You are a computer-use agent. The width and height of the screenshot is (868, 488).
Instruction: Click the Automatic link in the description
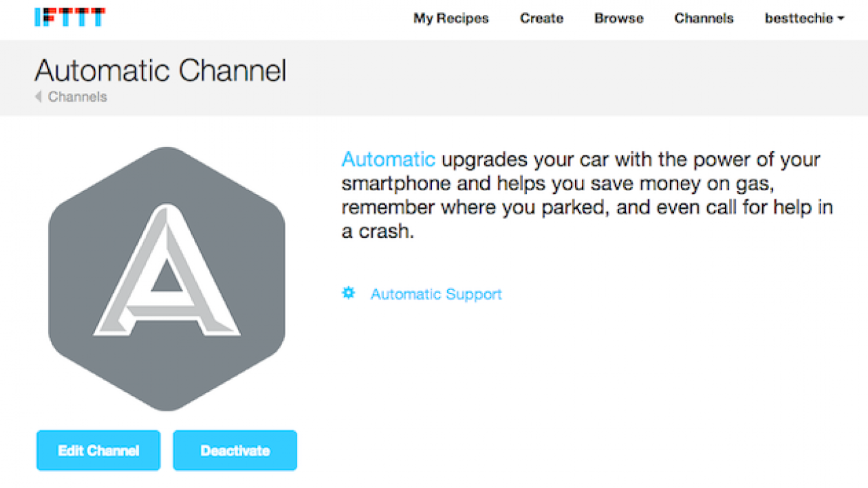(x=388, y=159)
